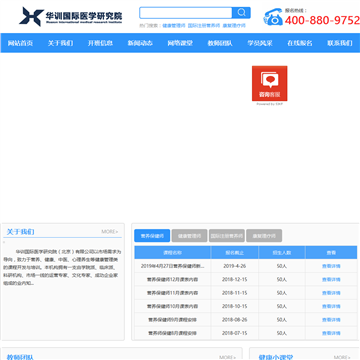Screen dimensions: 360x360
Task: Open 查看详情 for the 2018-11-15 course
Action: point(331,293)
